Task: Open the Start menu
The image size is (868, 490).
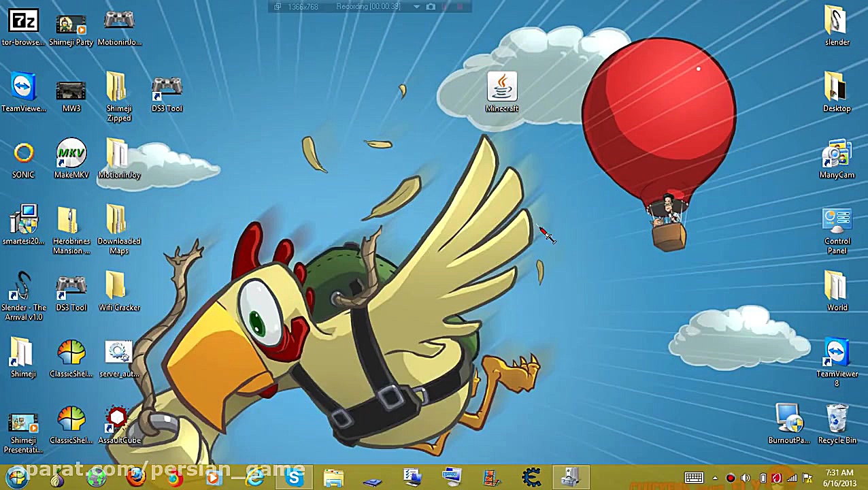Action: [x=16, y=478]
